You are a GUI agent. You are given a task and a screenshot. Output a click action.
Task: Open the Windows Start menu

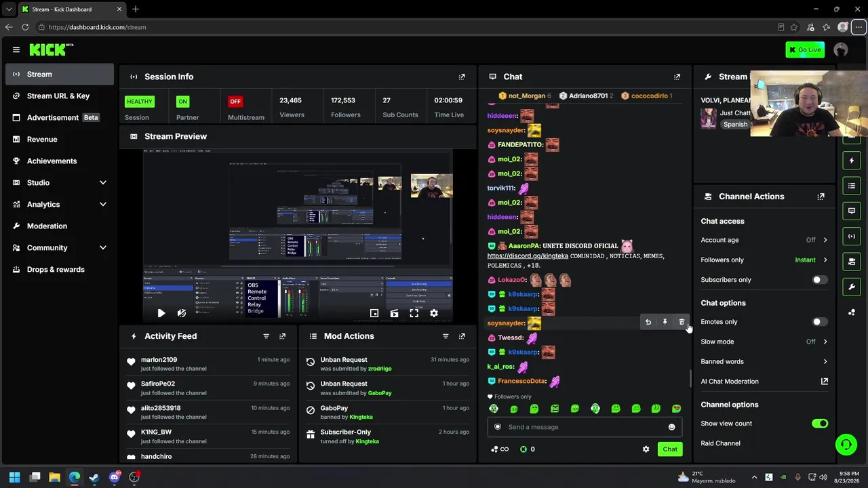(x=15, y=477)
